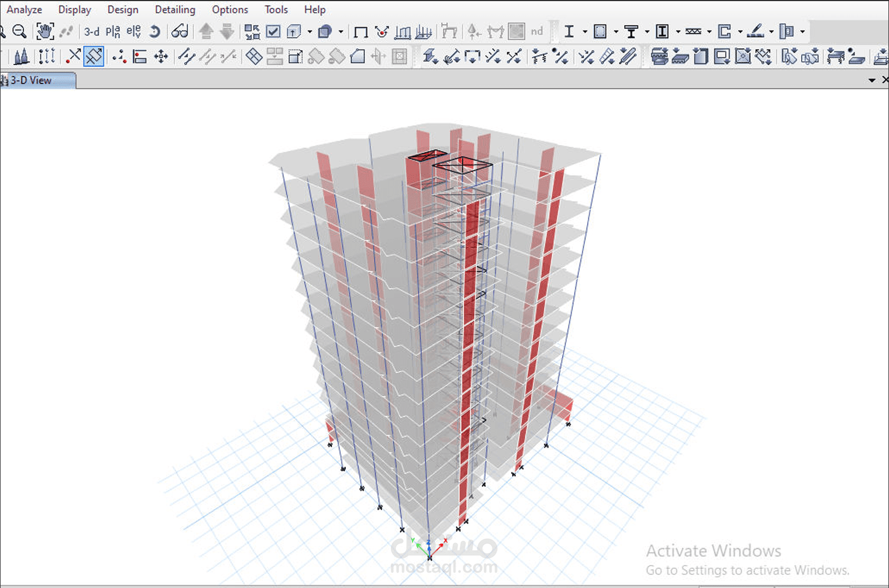The width and height of the screenshot is (889, 588).
Task: Expand shear wall design dropdown arrow
Action: [x=741, y=32]
